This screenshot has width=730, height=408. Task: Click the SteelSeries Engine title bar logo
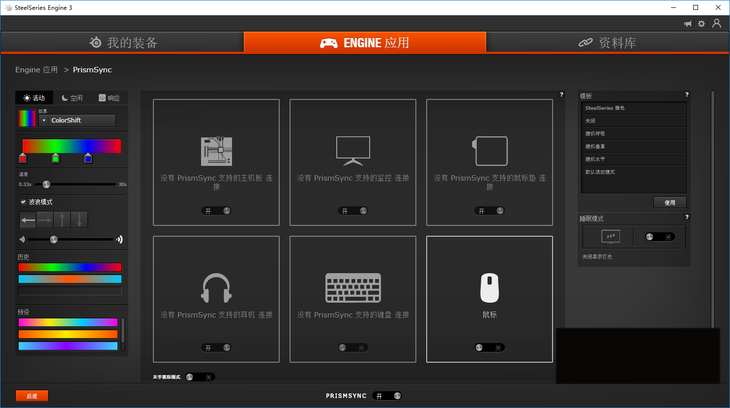pyautogui.click(x=8, y=7)
